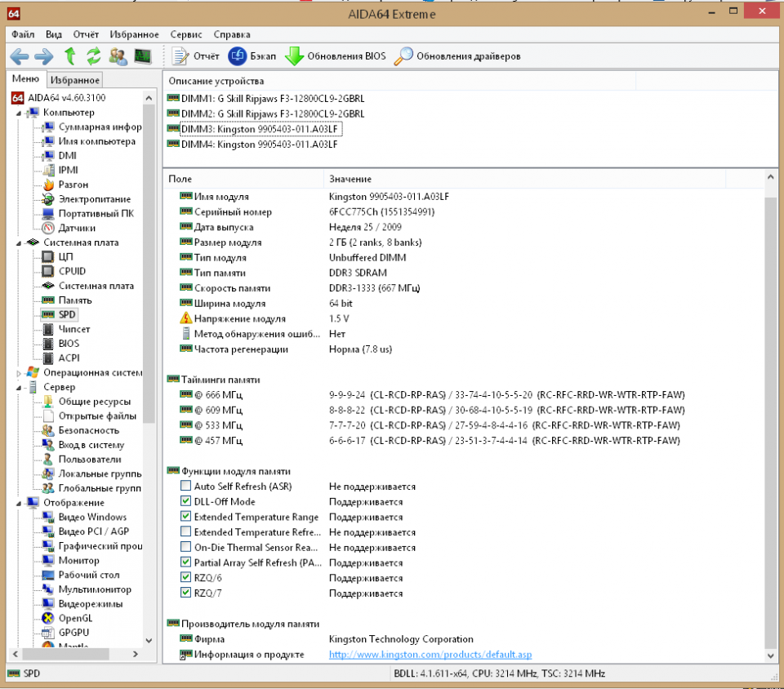Collapse the Компьютер tree node
This screenshot has width=784, height=689.
[18, 113]
